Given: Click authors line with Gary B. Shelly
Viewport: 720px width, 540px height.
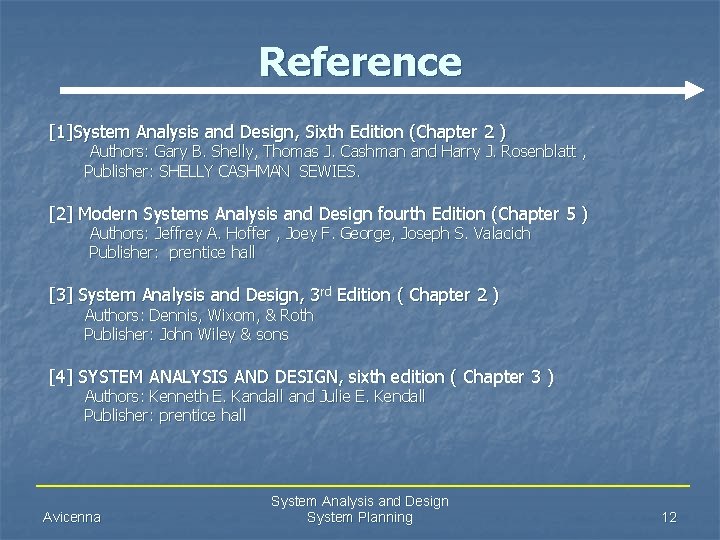Looking at the screenshot, I should (x=338, y=152).
